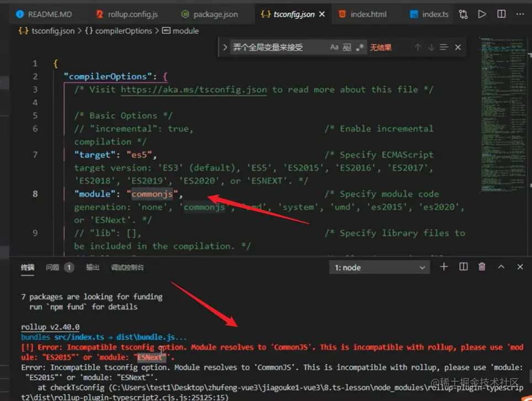
Task: Select the 终端 terminal panel tab
Action: click(28, 267)
